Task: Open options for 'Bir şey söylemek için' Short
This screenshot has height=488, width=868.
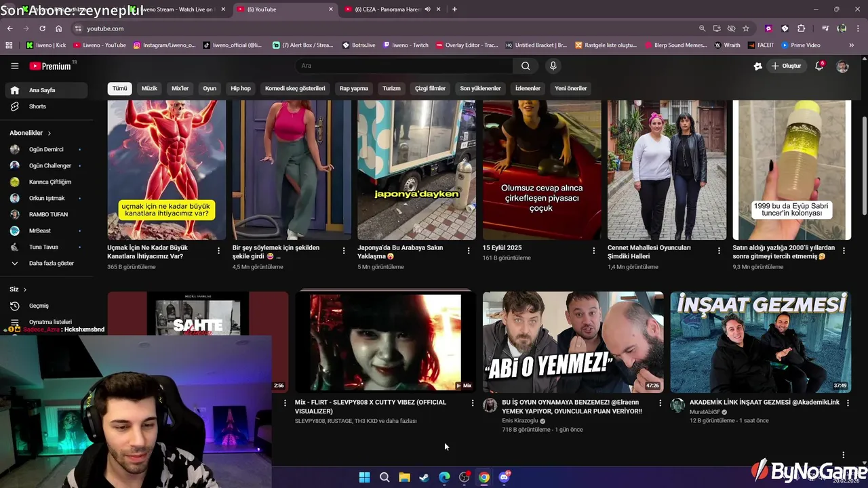Action: [x=343, y=251]
